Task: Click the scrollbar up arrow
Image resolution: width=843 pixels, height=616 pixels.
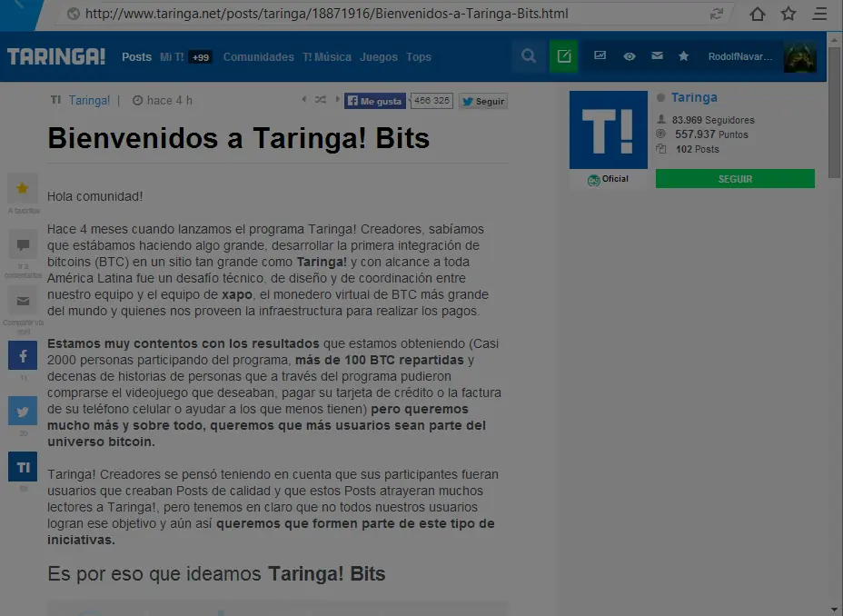Action: coord(834,39)
